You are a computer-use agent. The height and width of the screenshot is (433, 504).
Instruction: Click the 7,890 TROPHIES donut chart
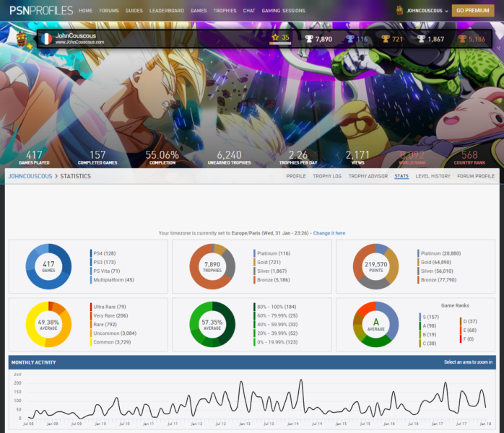click(x=212, y=266)
